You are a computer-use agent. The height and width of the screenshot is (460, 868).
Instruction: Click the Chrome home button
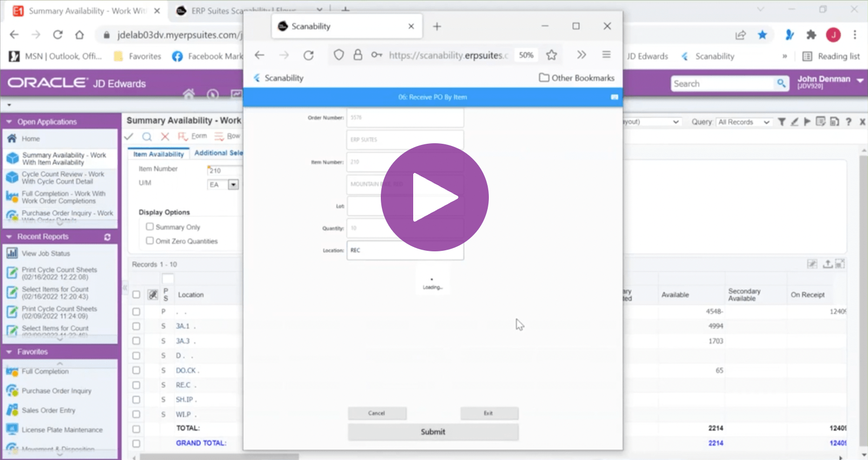[79, 35]
